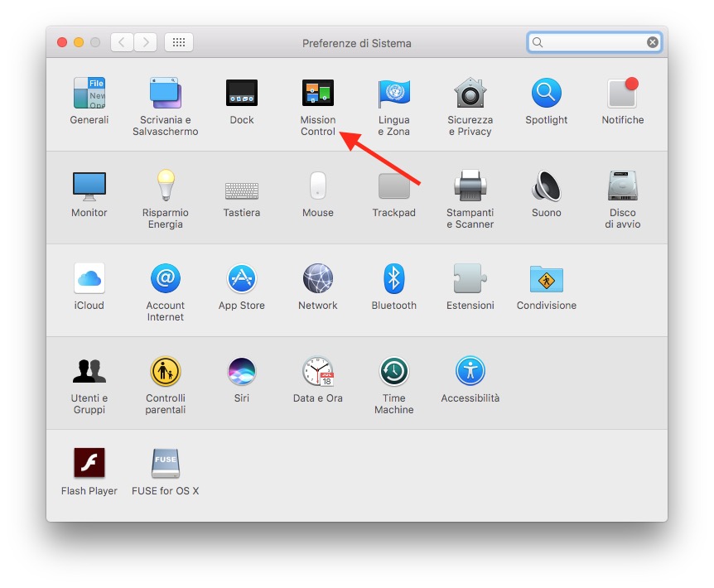714x588 pixels.
Task: Open the iCloud preference pane
Action: point(89,278)
